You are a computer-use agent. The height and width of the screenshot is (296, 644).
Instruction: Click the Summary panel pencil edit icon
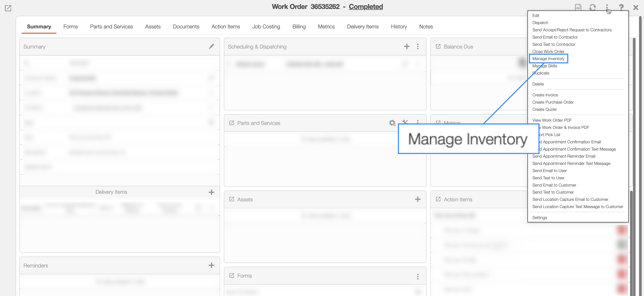click(211, 46)
